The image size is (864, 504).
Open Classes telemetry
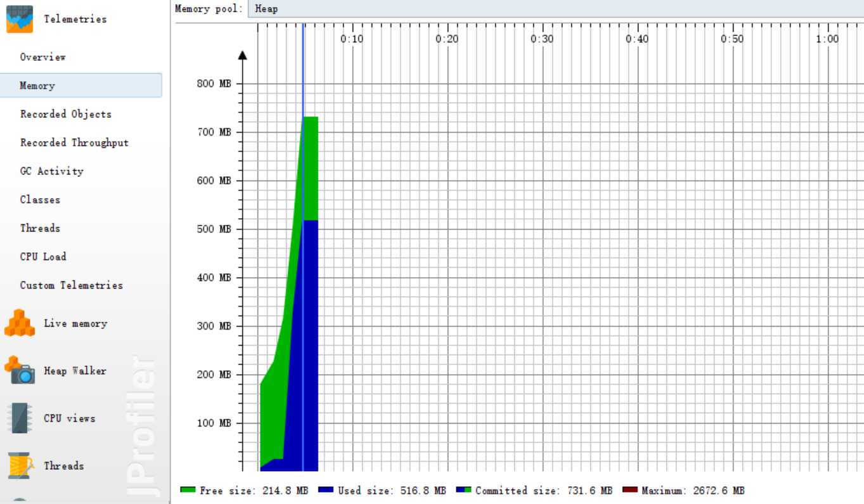(40, 200)
